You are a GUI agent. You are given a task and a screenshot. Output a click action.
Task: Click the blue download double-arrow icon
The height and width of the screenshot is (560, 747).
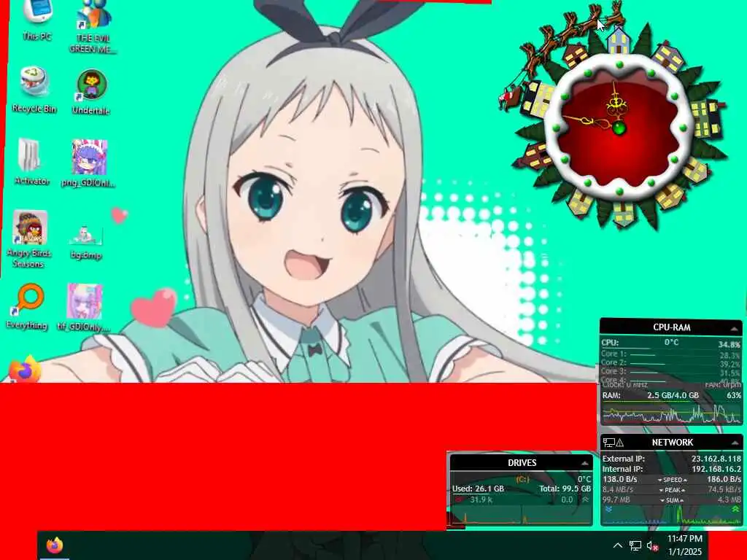tap(608, 510)
